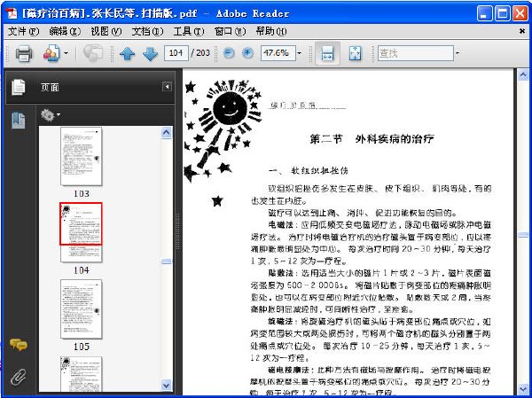Open the 文件 menu
This screenshot has width=532, height=398.
(x=23, y=32)
